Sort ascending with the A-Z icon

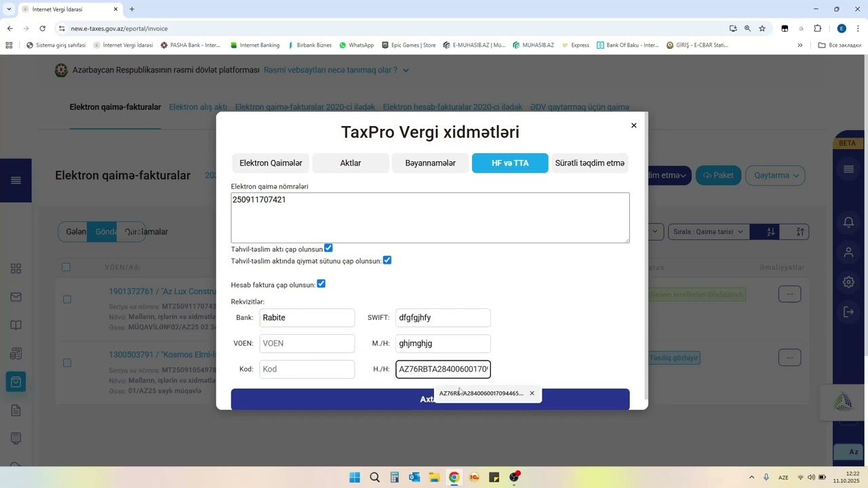[771, 232]
